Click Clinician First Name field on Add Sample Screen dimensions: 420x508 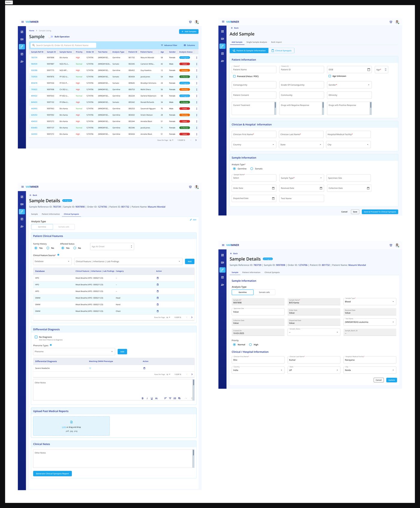pos(254,134)
